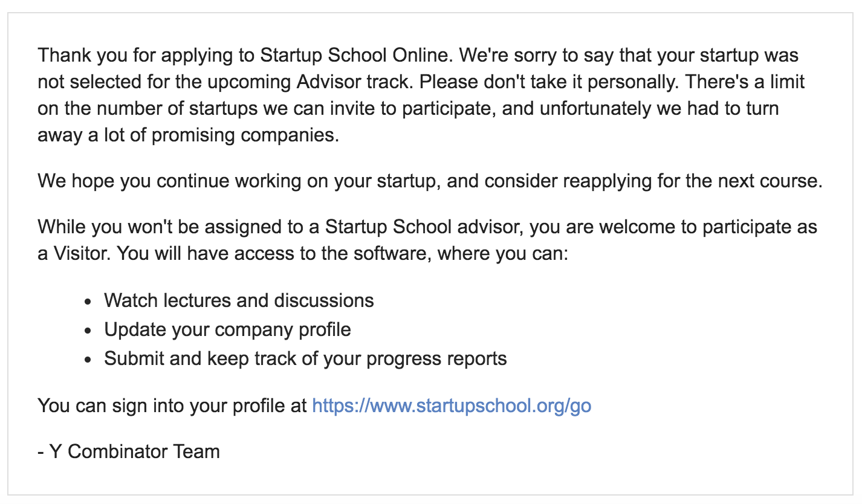Click the bullet dot before "Watch lectures"

tap(88, 302)
